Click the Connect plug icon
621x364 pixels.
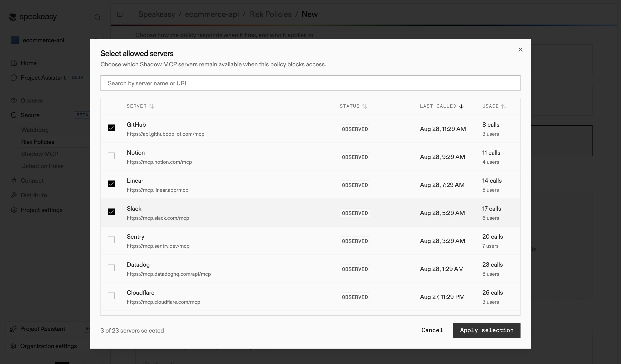(14, 180)
